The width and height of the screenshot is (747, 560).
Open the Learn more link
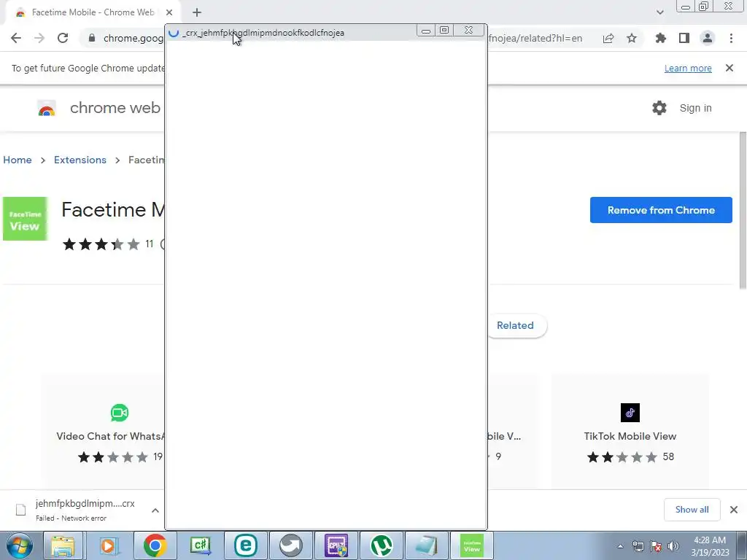pyautogui.click(x=688, y=68)
